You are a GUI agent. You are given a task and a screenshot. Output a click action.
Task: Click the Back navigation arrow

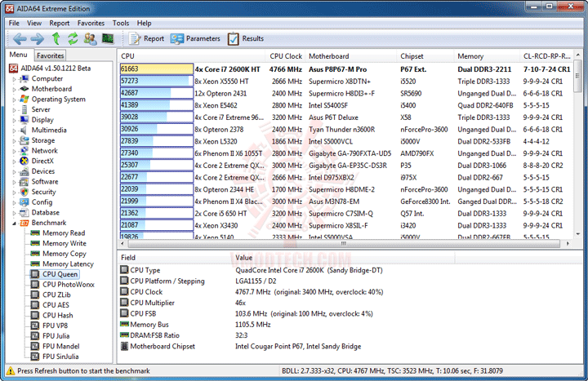pyautogui.click(x=19, y=38)
